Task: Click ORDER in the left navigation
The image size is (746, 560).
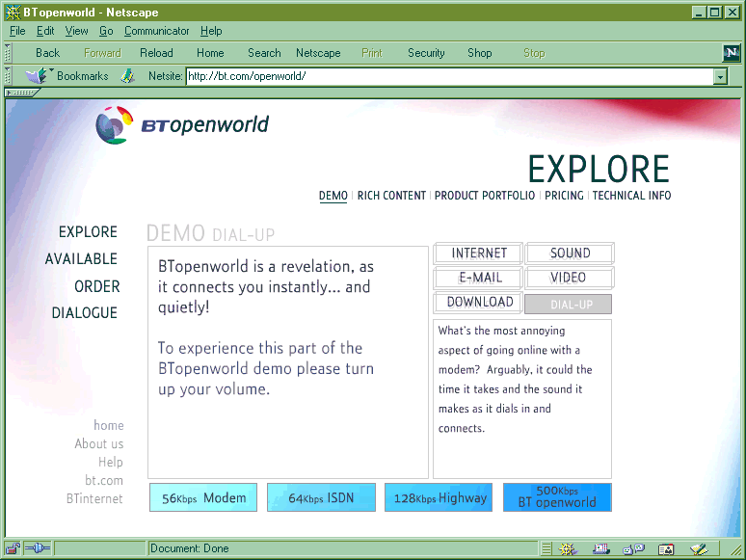Action: coord(97,286)
